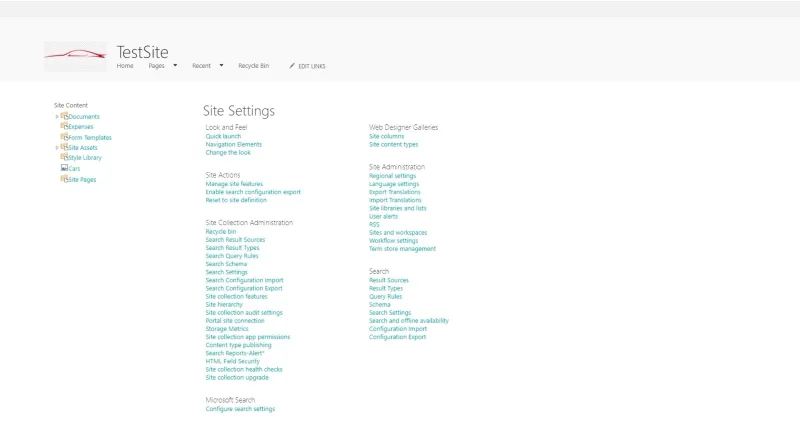Open Search Result Sources link
The image size is (800, 425).
pos(235,239)
